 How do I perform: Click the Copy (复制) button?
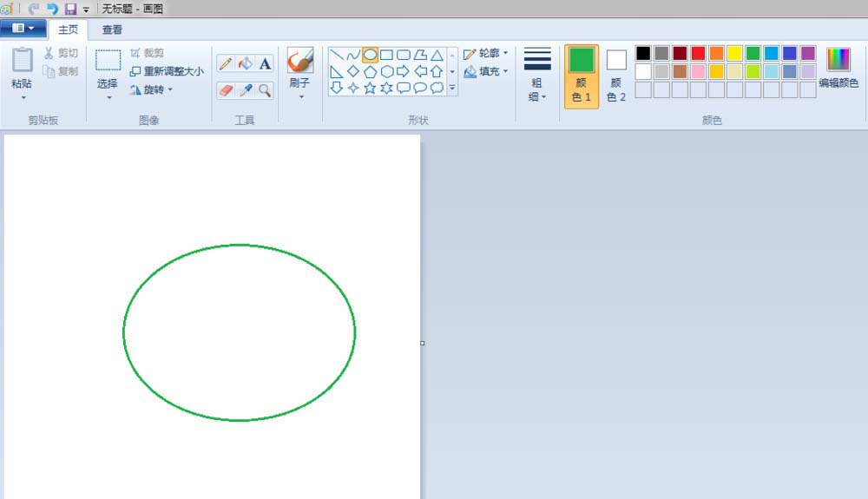61,71
